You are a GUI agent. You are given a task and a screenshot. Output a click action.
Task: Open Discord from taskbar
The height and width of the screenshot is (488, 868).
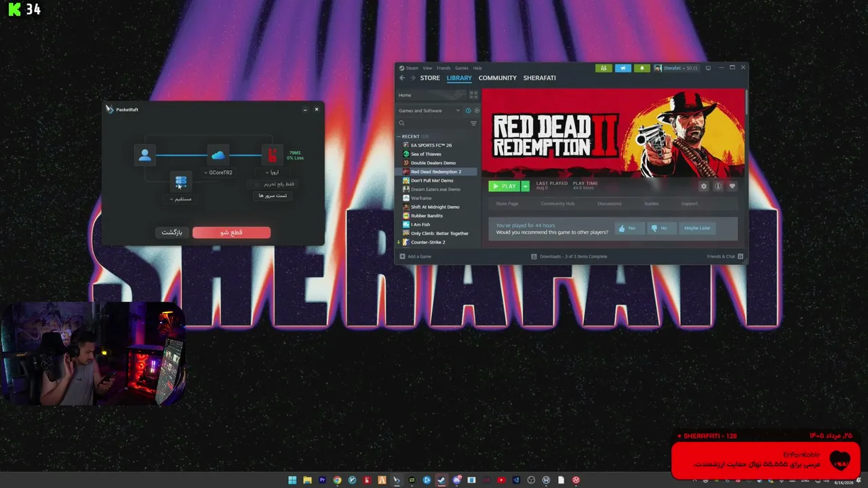click(x=456, y=481)
